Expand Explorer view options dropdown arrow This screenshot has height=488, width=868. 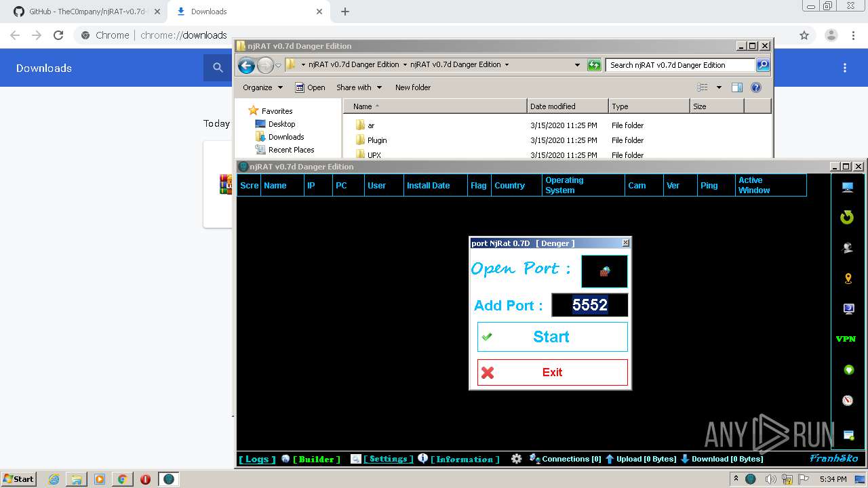click(719, 87)
